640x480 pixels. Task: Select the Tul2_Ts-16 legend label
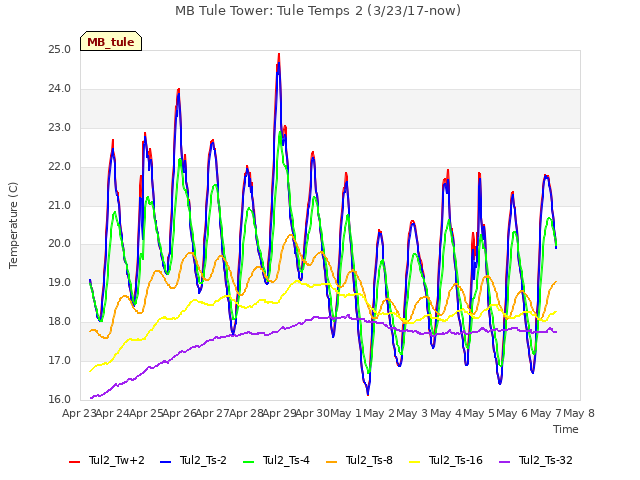pyautogui.click(x=456, y=460)
